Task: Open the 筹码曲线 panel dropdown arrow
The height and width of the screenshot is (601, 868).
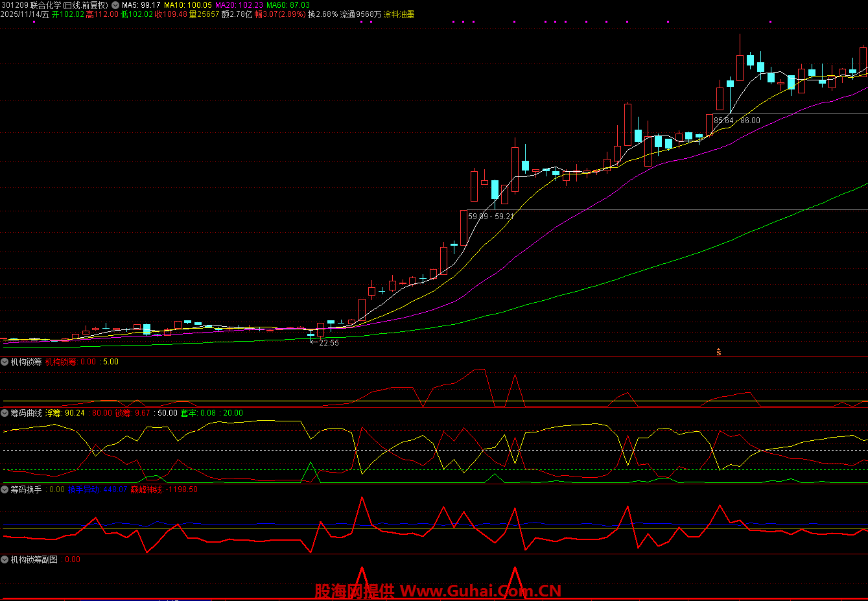Action: point(5,413)
